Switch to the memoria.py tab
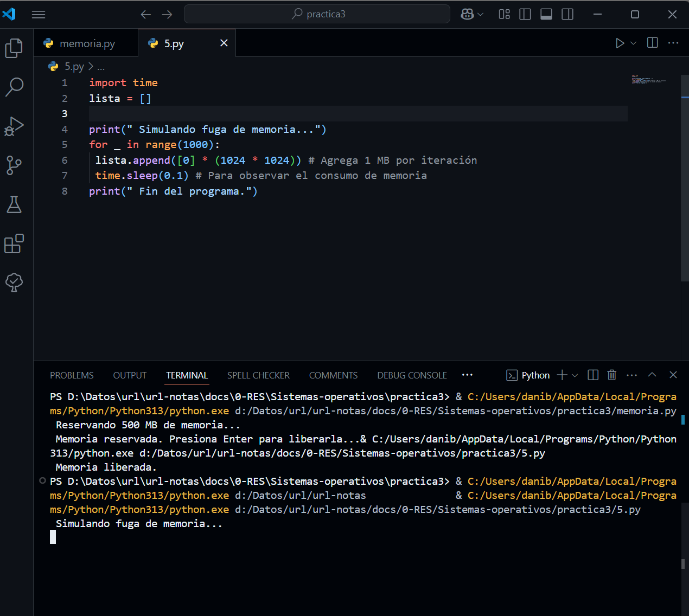 tap(87, 43)
